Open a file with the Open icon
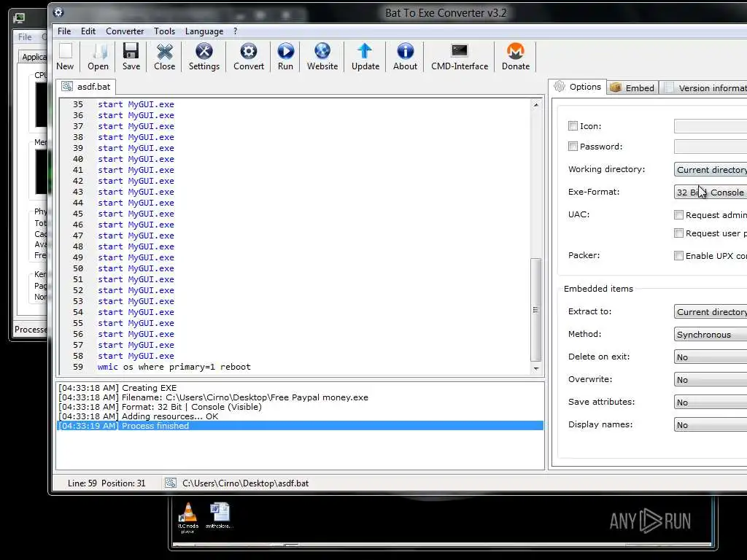Image resolution: width=747 pixels, height=560 pixels. (98, 51)
